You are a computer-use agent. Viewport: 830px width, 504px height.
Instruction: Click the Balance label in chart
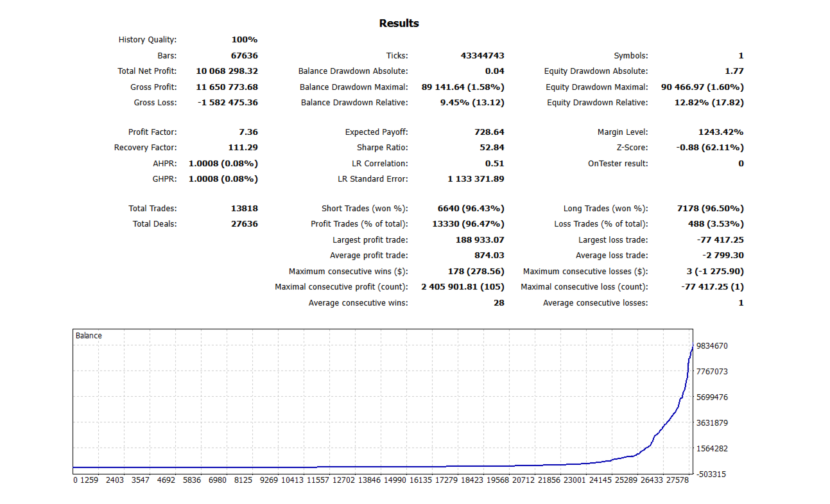89,336
